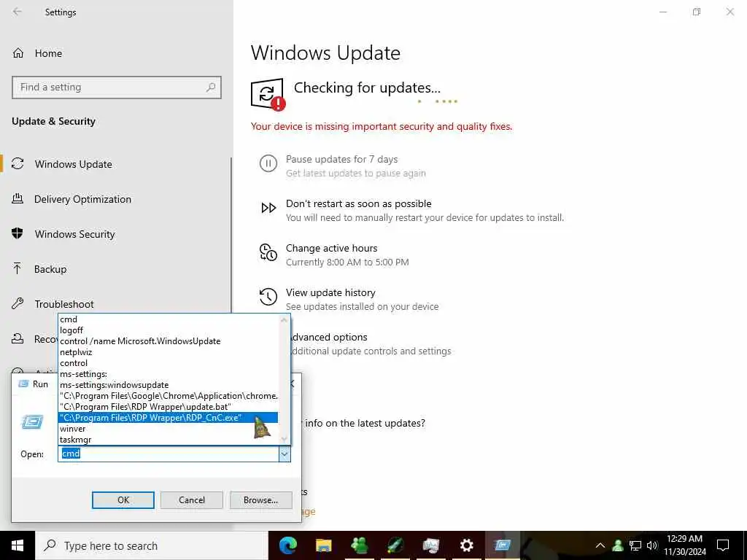This screenshot has width=747, height=560.
Task: Open Windows Update sidebar section
Action: click(x=74, y=164)
